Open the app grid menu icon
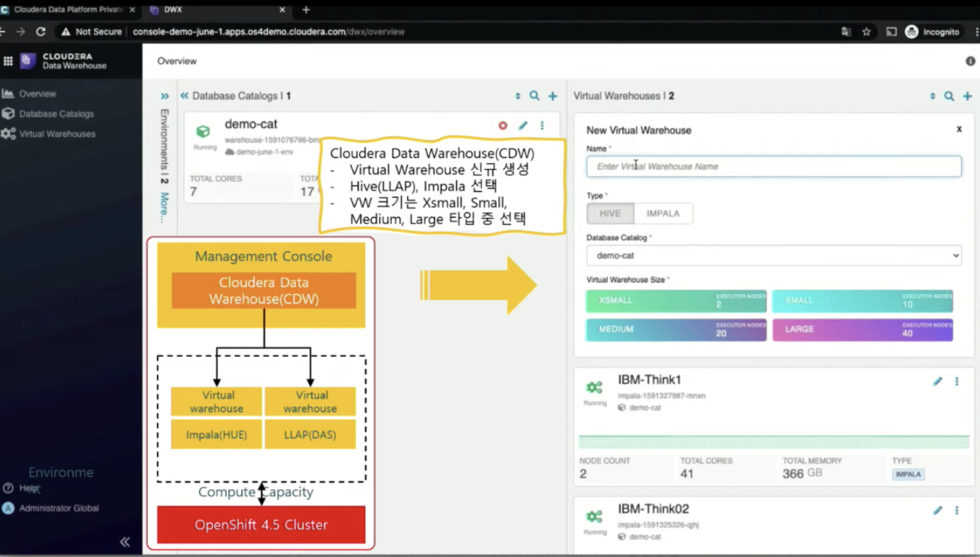The height and width of the screenshot is (557, 980). pyautogui.click(x=8, y=61)
